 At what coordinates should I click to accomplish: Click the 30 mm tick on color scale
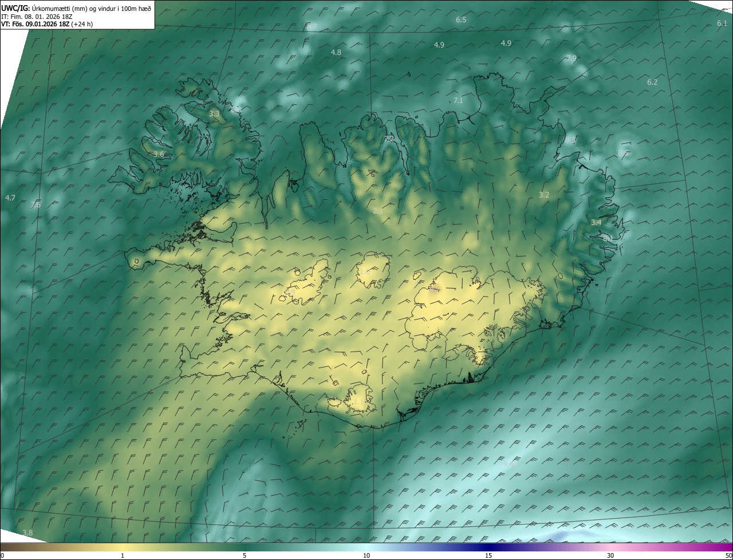click(610, 555)
